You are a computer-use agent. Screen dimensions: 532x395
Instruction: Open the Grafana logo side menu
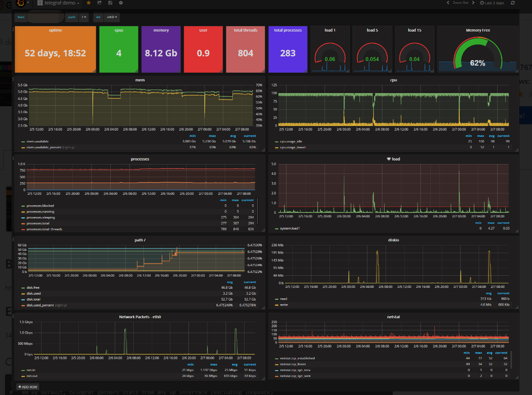point(21,3)
